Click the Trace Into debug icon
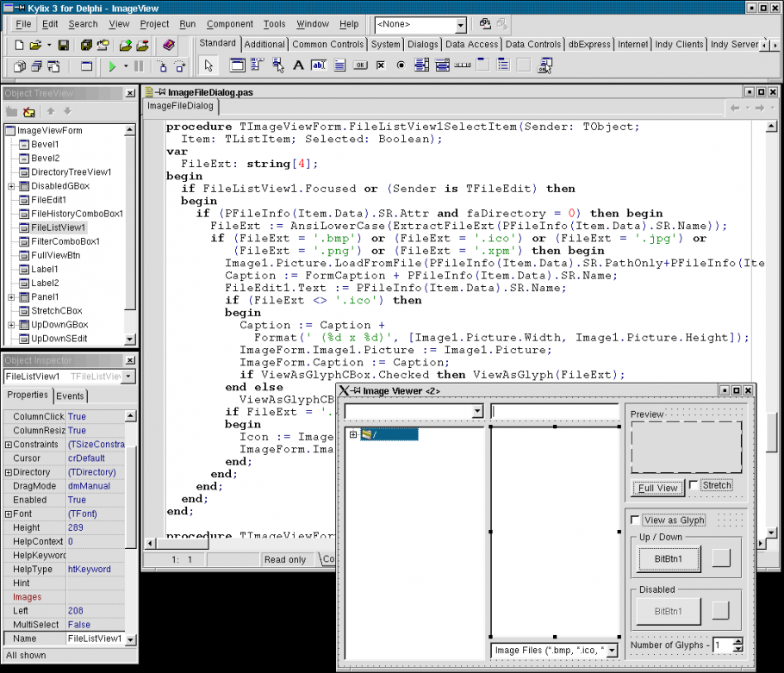The height and width of the screenshot is (673, 784). tap(162, 66)
